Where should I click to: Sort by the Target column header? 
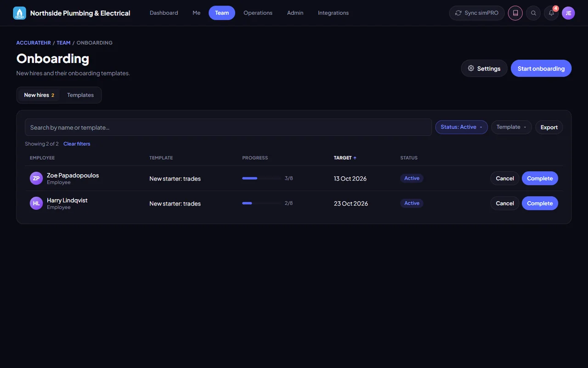[345, 158]
